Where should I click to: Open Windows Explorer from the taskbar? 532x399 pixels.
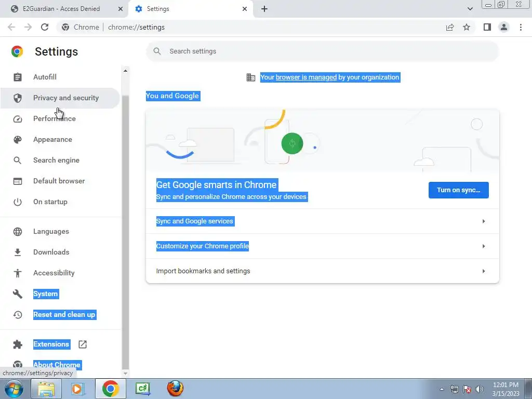pyautogui.click(x=46, y=389)
